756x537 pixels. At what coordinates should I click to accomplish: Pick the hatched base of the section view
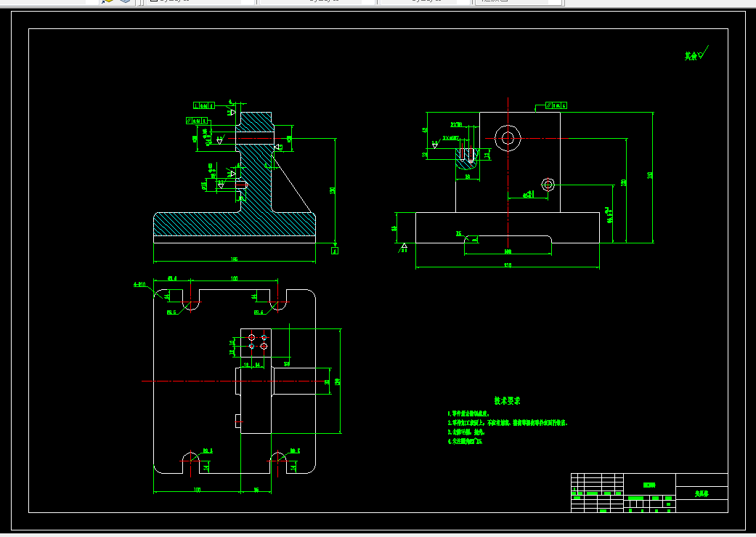click(x=235, y=225)
